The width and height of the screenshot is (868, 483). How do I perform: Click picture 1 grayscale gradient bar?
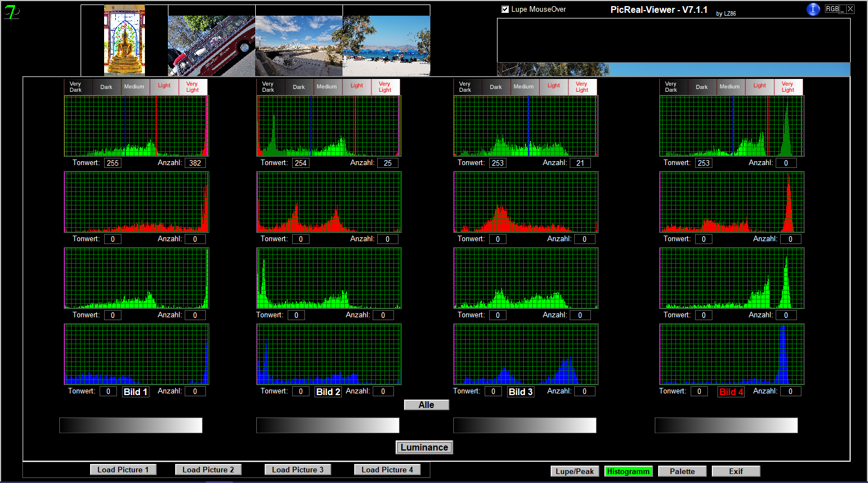tap(131, 425)
